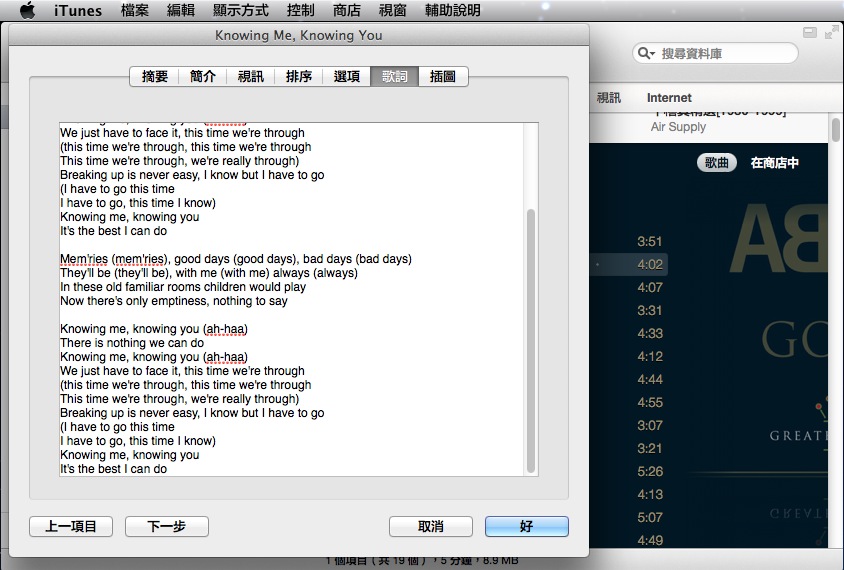Image resolution: width=844 pixels, height=570 pixels.
Task: Open the 視訊 tab in iTunes window
Action: (608, 97)
